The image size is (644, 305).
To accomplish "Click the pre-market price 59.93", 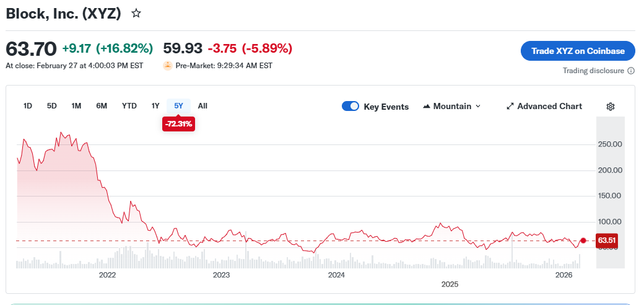I will pos(183,48).
